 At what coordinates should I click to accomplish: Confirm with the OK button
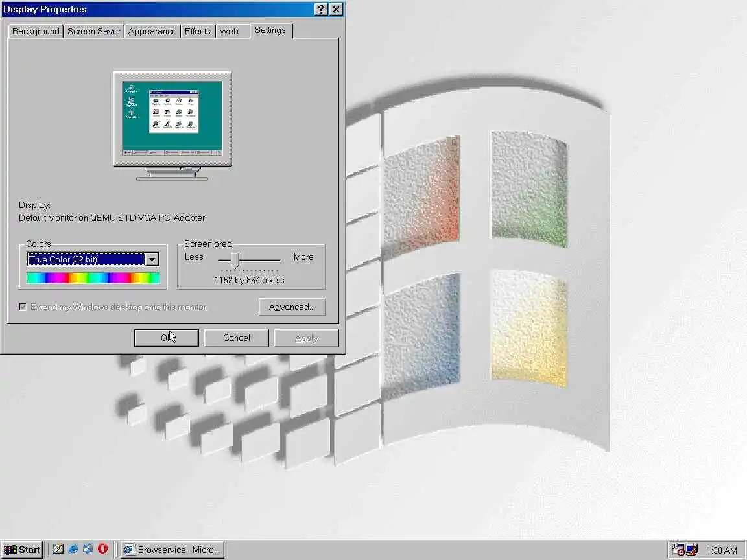[166, 338]
